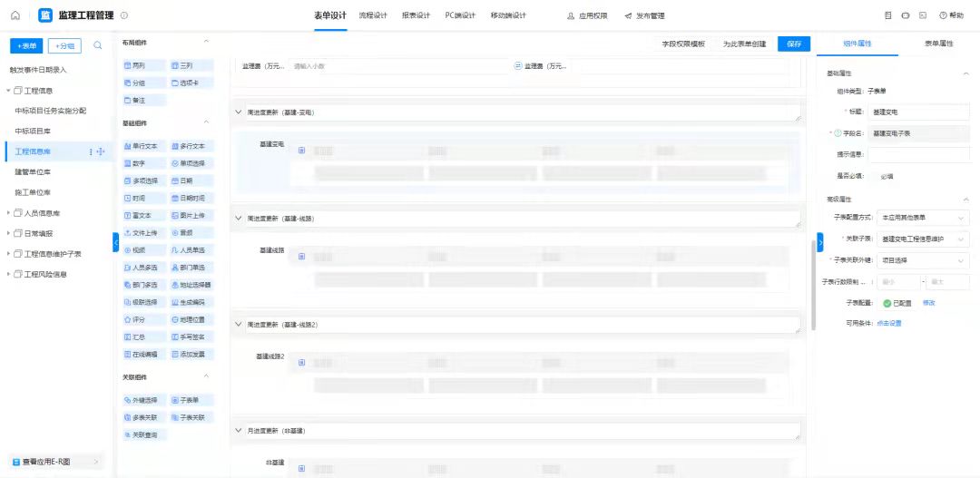The width and height of the screenshot is (980, 478).
Task: Open the 关联子表 dropdown
Action: 923,239
